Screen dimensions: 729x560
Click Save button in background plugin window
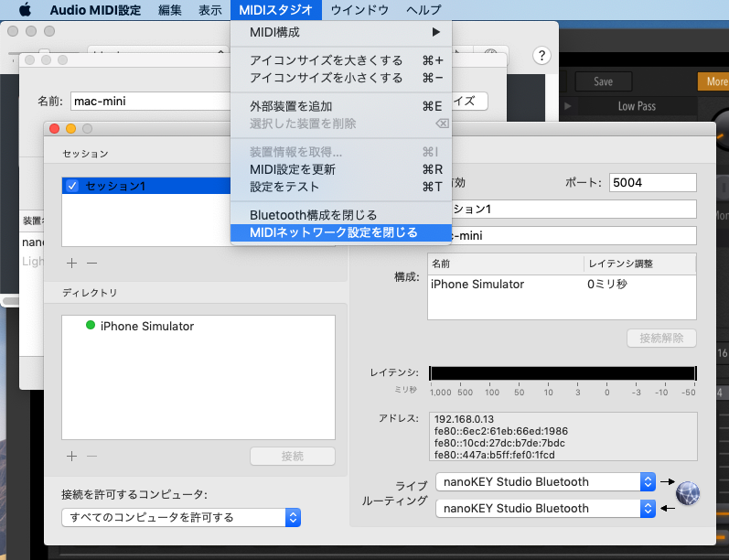[604, 81]
